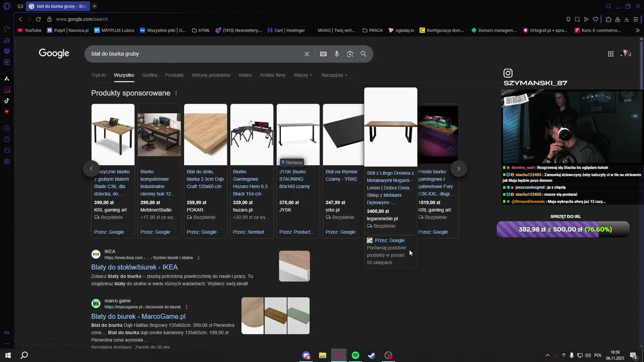Screen dimensions: 644x362
Task: Switch to the Grafika tab
Action: click(149, 75)
